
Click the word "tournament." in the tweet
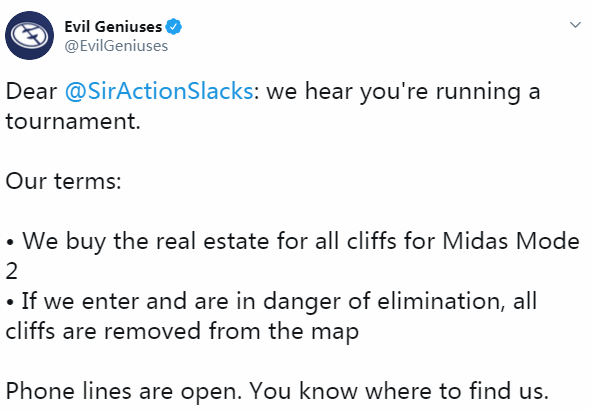point(73,121)
